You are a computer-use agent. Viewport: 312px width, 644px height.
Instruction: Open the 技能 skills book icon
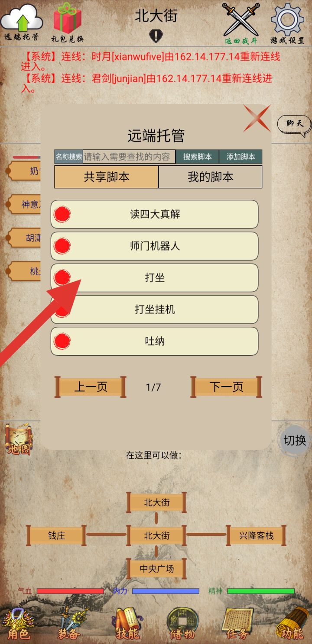(x=128, y=624)
